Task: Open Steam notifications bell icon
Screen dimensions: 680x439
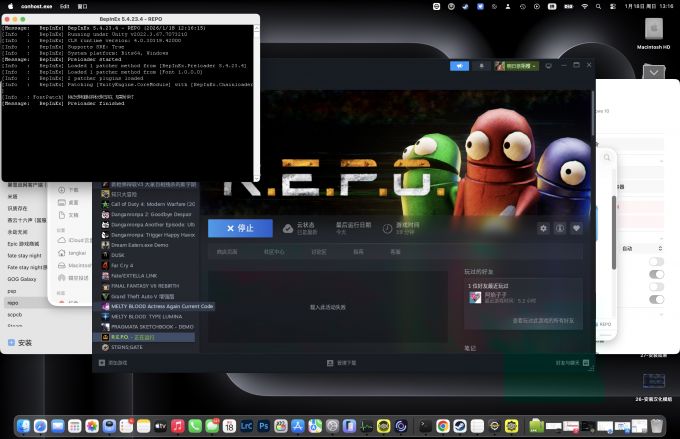Action: 482,66
